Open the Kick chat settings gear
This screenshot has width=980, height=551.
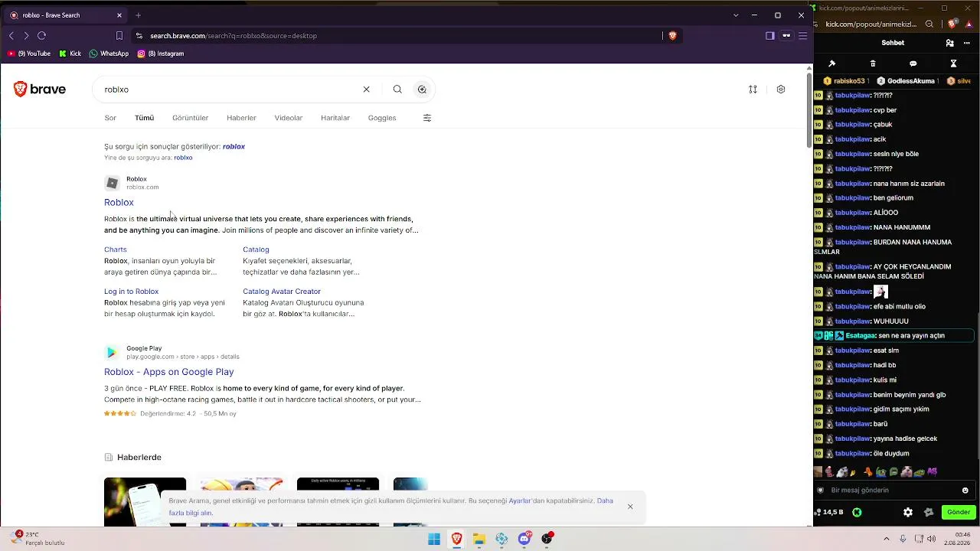tap(908, 513)
